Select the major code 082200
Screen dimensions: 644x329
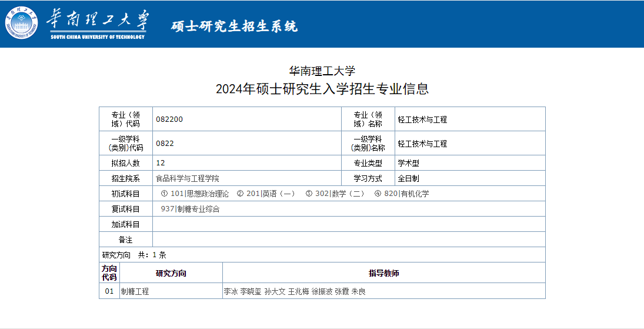point(169,119)
